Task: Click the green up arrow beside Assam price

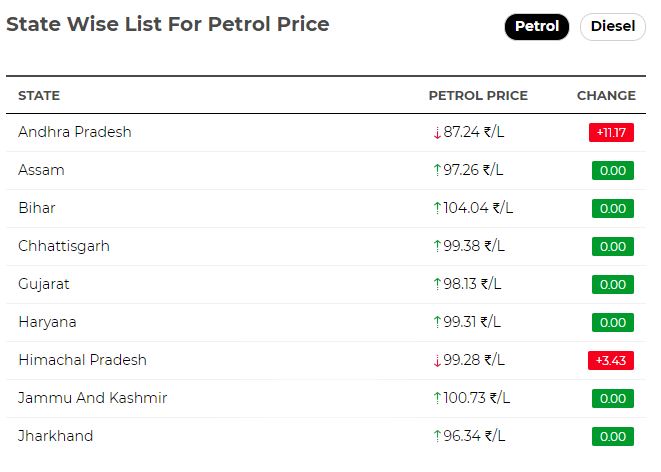Action: (x=437, y=170)
